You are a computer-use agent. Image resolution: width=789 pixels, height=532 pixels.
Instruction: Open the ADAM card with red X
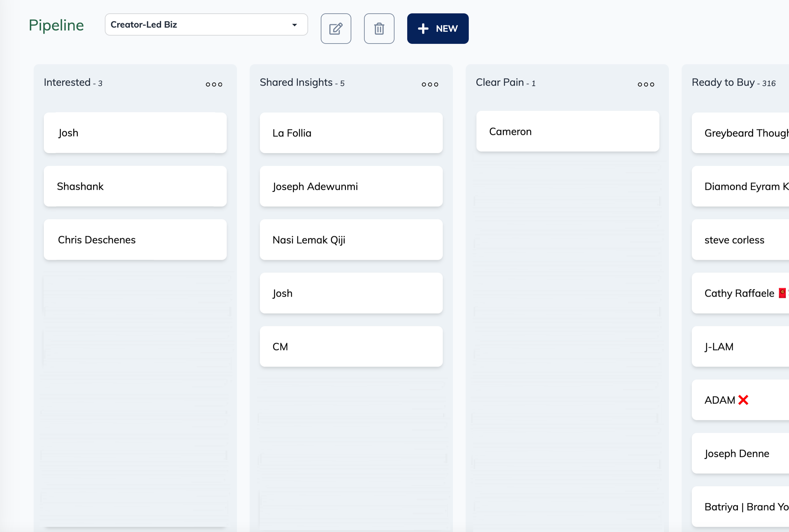(x=739, y=400)
